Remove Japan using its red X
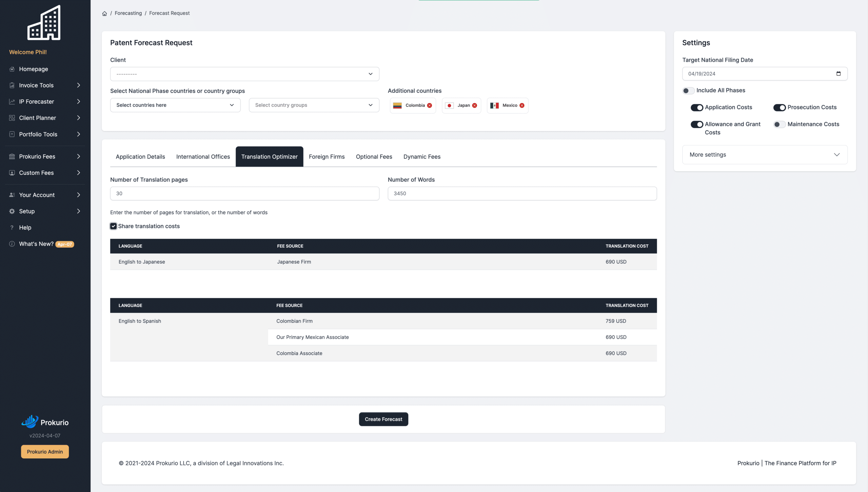 tap(475, 106)
